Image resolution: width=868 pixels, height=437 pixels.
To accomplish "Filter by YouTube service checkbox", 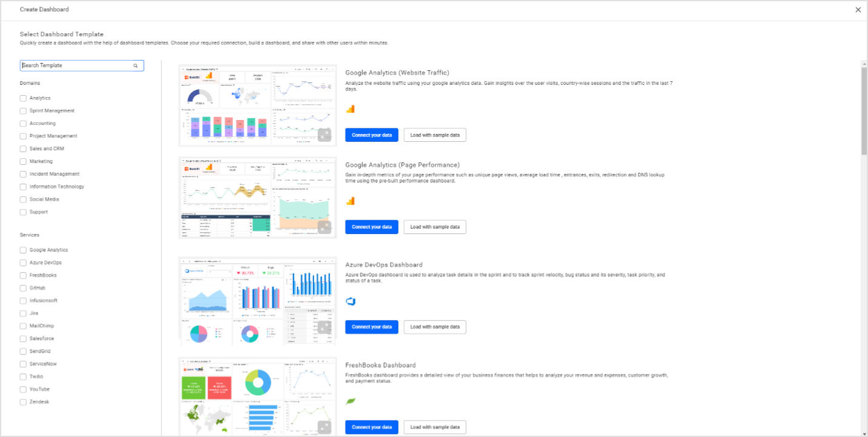I will 23,389.
